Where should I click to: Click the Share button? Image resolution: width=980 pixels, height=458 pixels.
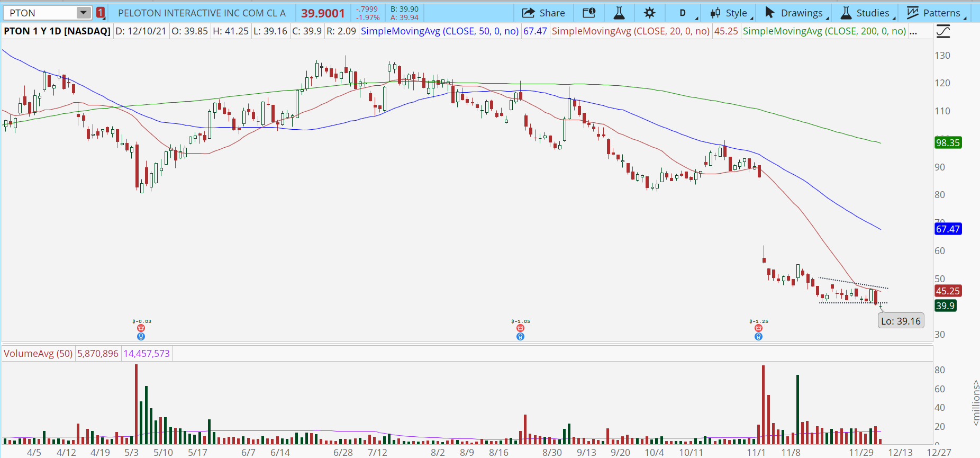pos(543,13)
